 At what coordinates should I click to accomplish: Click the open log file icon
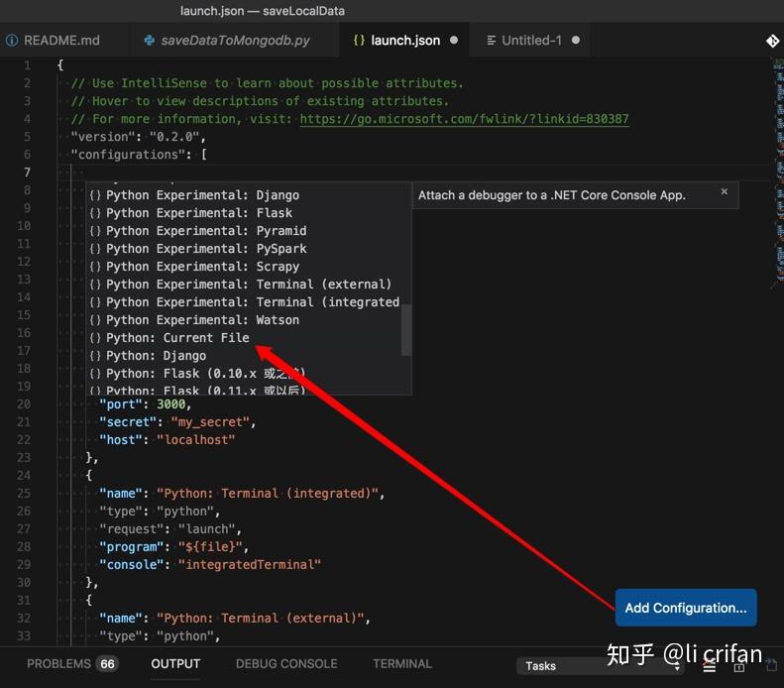[x=771, y=665]
